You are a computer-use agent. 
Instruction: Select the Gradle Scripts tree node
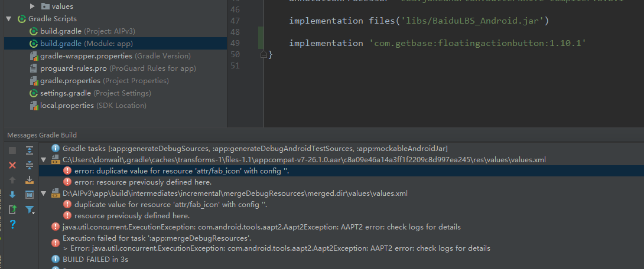(52, 19)
